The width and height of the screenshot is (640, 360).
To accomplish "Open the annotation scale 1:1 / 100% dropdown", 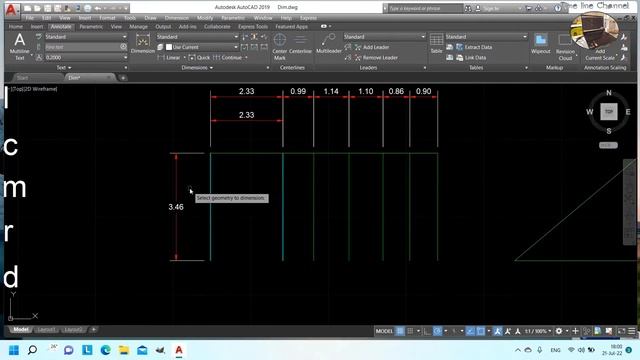I will (x=539, y=331).
